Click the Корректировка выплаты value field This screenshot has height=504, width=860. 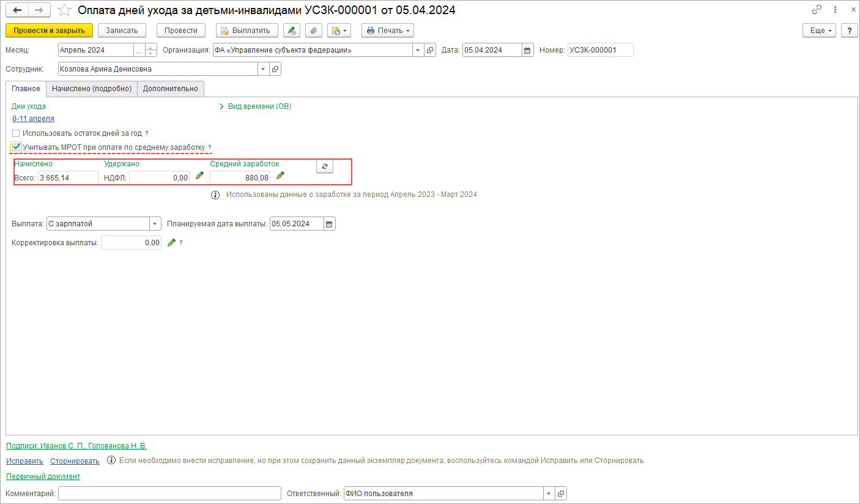click(131, 243)
